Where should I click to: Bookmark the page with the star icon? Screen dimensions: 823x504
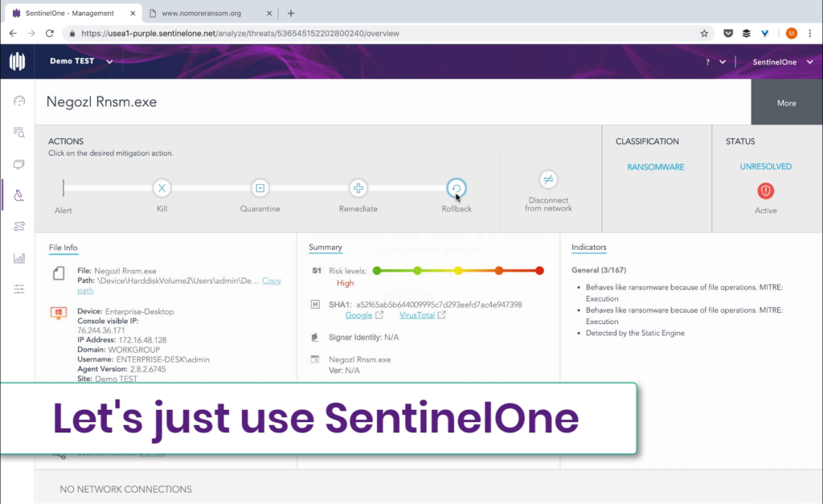click(x=704, y=34)
